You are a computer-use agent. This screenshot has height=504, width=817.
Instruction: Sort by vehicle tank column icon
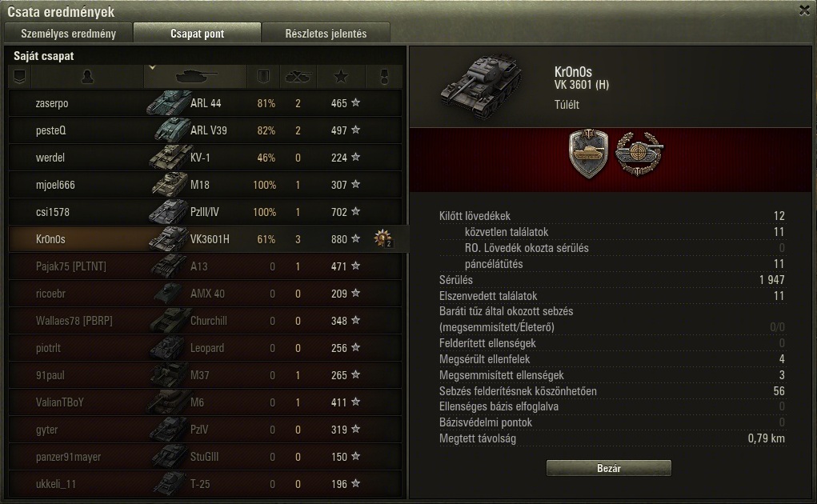(x=195, y=77)
